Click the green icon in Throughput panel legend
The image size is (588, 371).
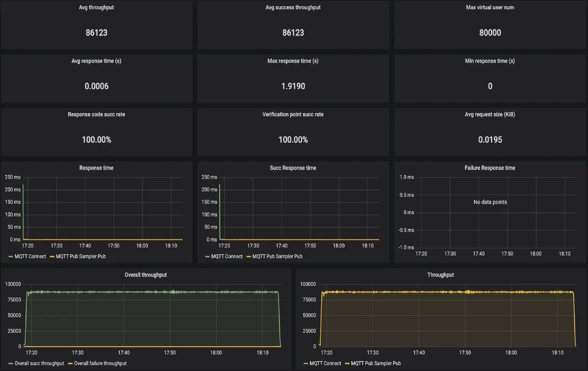[x=306, y=363]
